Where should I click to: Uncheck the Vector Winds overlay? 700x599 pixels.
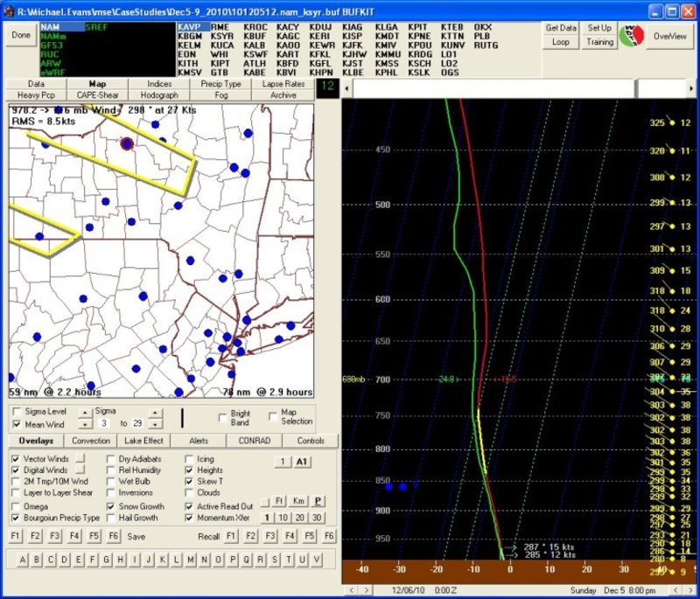coord(16,459)
